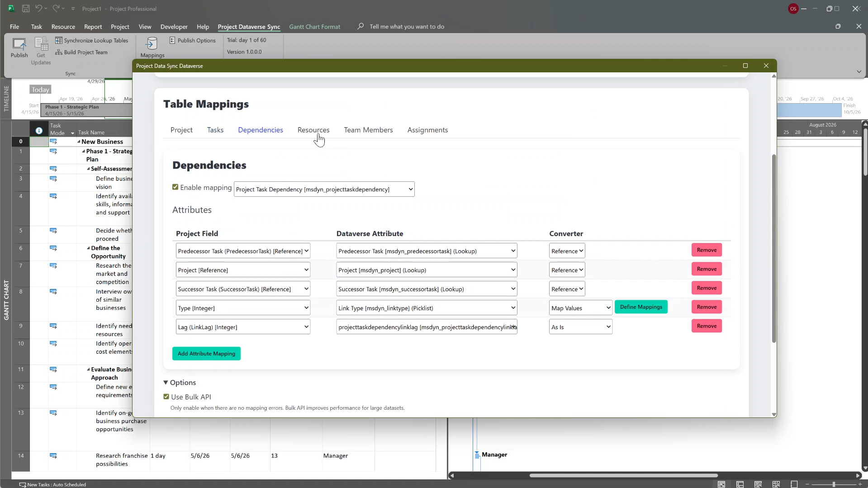
Task: Open the Reference converter dropdown for Predecessor Task
Action: pyautogui.click(x=567, y=251)
